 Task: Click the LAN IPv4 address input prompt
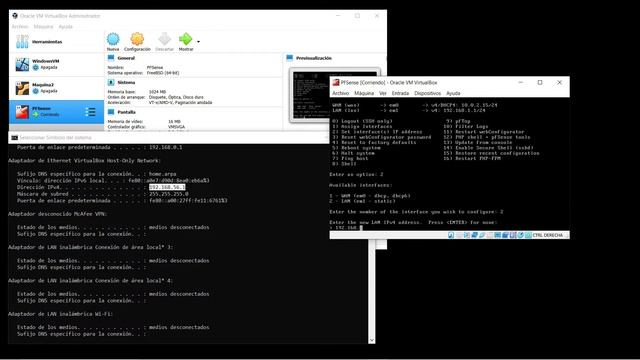(x=346, y=228)
